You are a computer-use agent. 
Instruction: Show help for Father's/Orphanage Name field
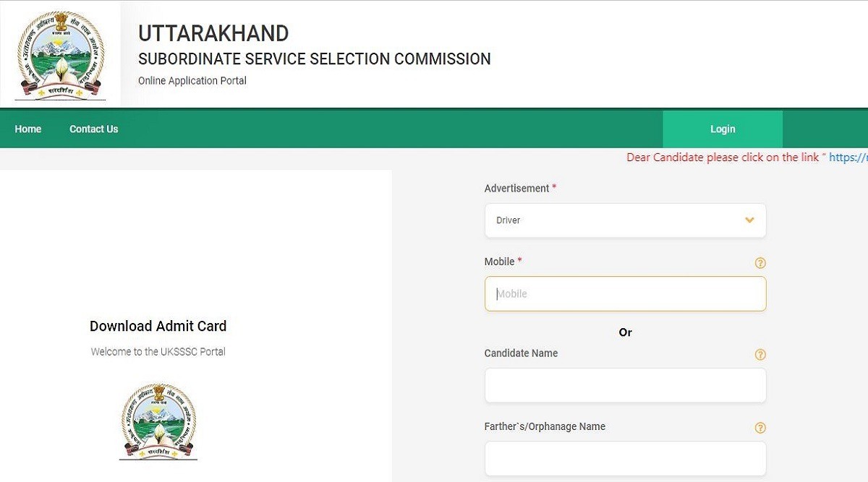pyautogui.click(x=760, y=428)
